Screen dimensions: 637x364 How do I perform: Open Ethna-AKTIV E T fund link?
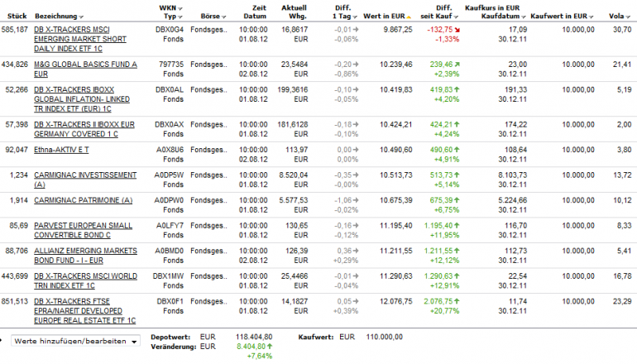[x=61, y=150]
